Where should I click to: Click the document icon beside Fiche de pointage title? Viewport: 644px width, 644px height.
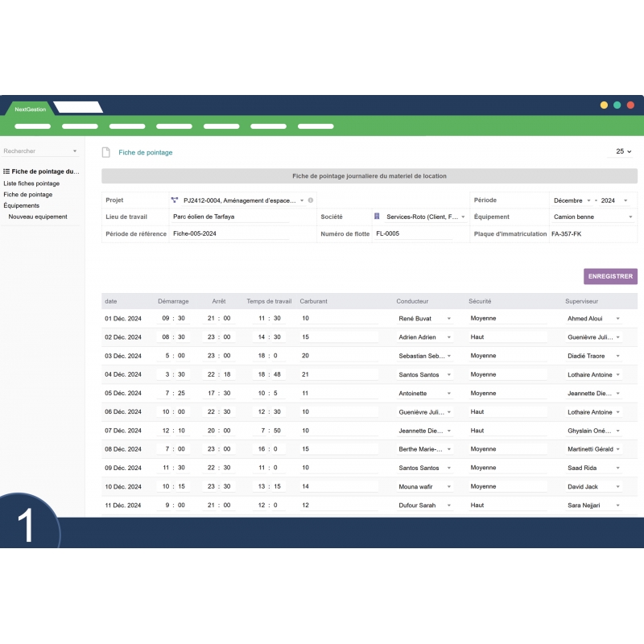[104, 151]
